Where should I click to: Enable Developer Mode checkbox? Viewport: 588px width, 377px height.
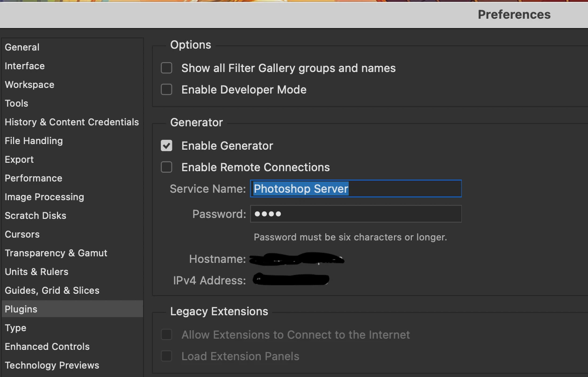point(166,90)
